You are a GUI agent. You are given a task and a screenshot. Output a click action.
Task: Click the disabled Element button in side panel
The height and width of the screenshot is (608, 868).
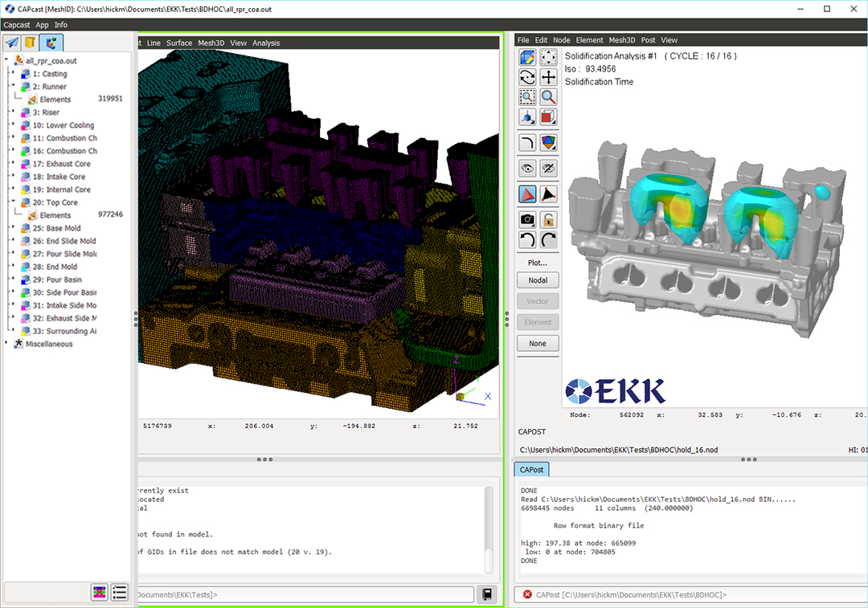click(538, 323)
